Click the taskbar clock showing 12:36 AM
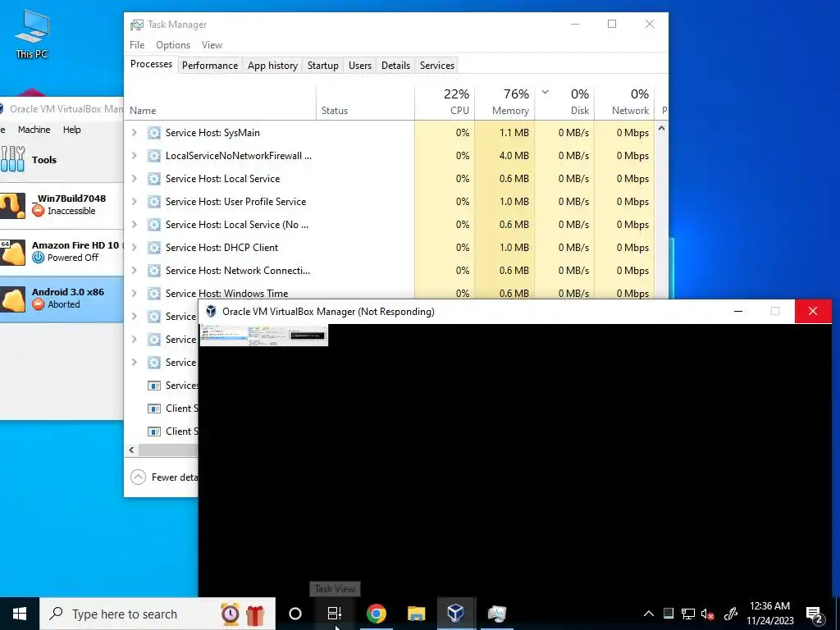Viewport: 840px width, 630px height. click(769, 614)
